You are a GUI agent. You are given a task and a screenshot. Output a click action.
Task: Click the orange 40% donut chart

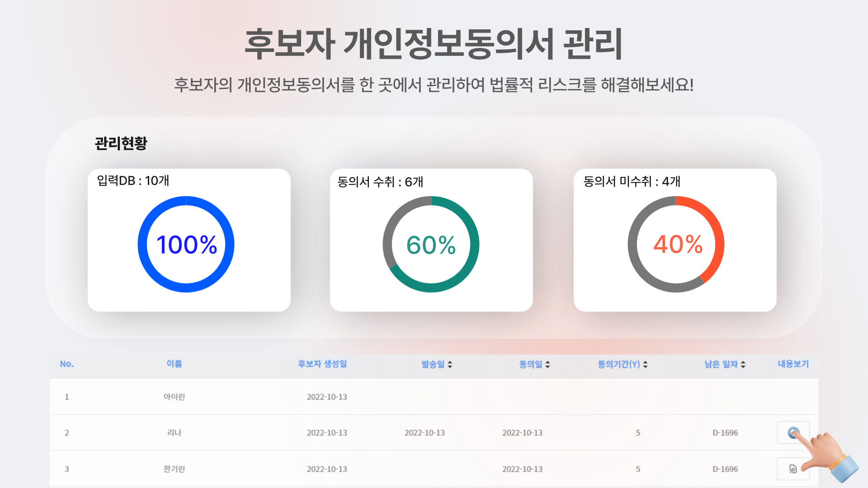pos(676,244)
